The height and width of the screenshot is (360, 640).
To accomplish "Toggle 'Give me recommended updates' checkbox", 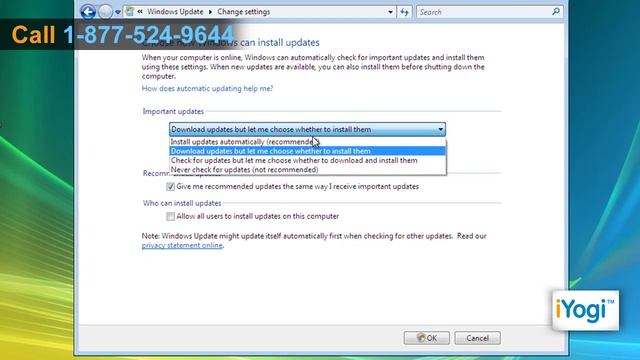I will pyautogui.click(x=170, y=187).
